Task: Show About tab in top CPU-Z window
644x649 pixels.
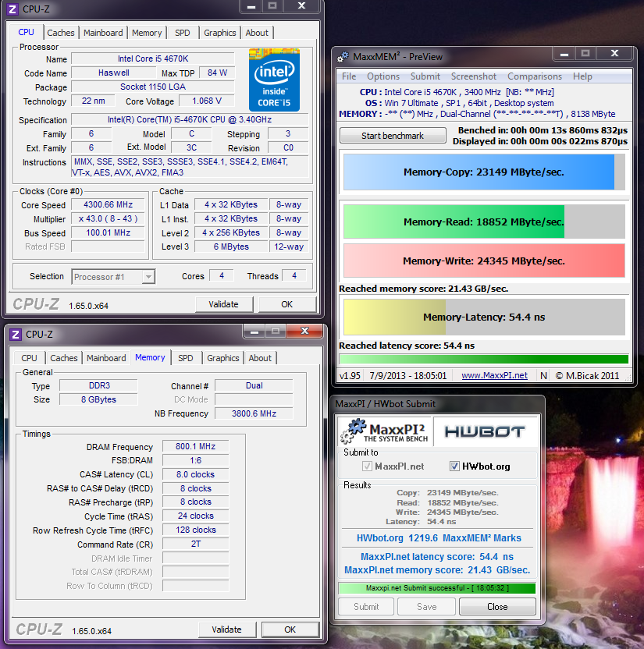Action: pos(257,33)
